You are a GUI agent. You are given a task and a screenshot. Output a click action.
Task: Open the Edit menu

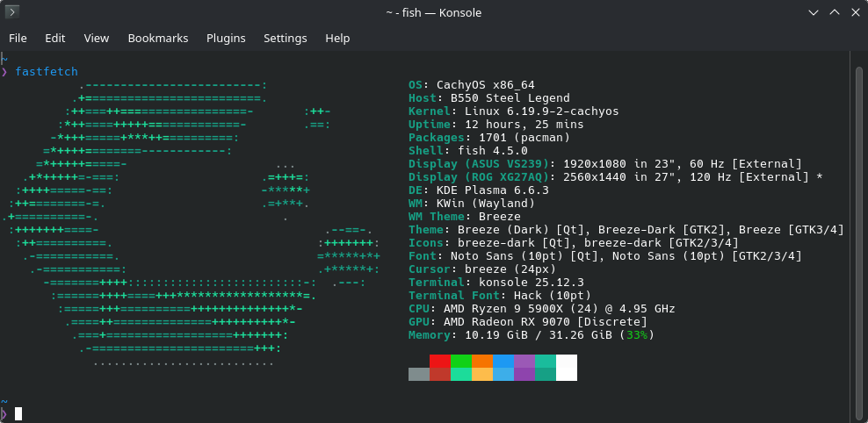54,38
